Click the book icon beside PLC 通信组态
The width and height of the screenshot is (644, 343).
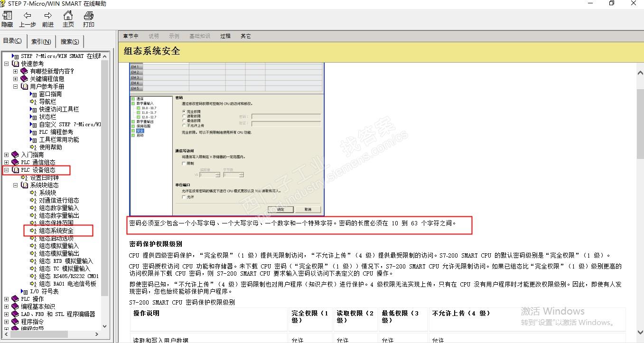[16, 162]
